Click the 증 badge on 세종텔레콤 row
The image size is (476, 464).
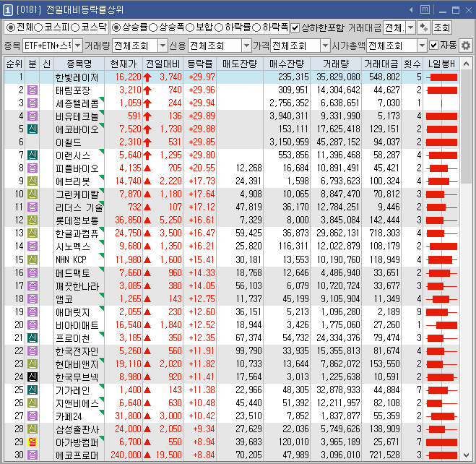click(33, 103)
